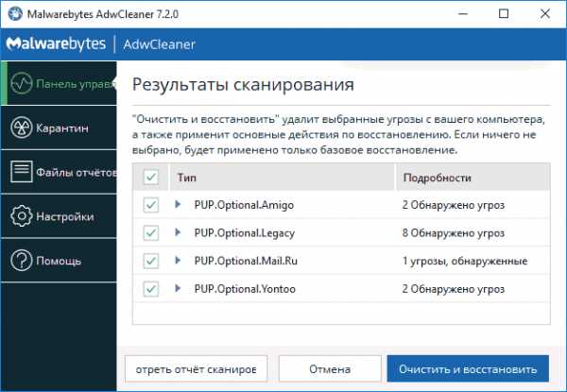Click the Настройки gear icon
The height and width of the screenshot is (392, 567).
point(22,216)
